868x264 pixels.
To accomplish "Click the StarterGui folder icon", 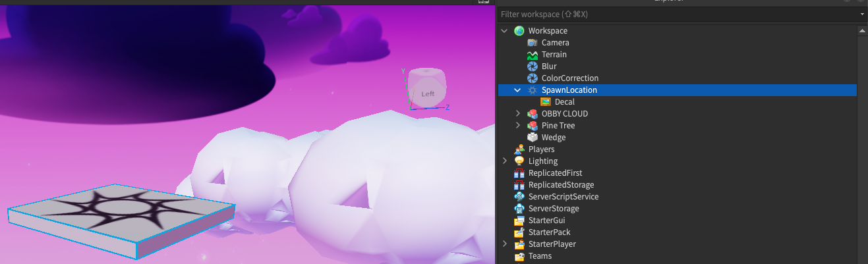I will click(519, 221).
